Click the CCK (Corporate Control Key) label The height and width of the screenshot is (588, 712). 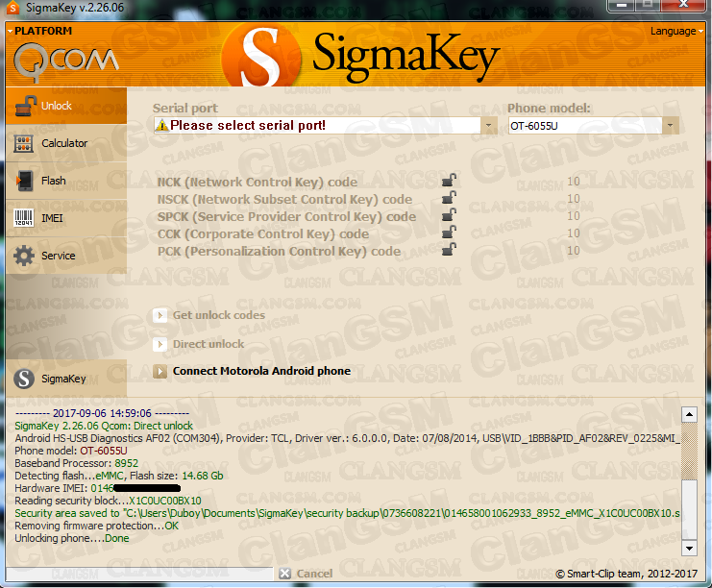click(263, 233)
